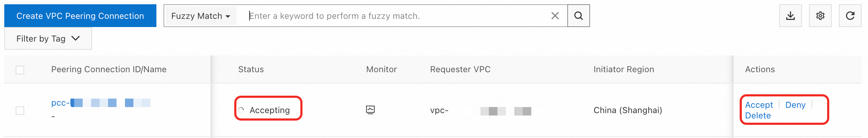The width and height of the screenshot is (868, 138).
Task: Accept the peering connection request
Action: tap(759, 105)
